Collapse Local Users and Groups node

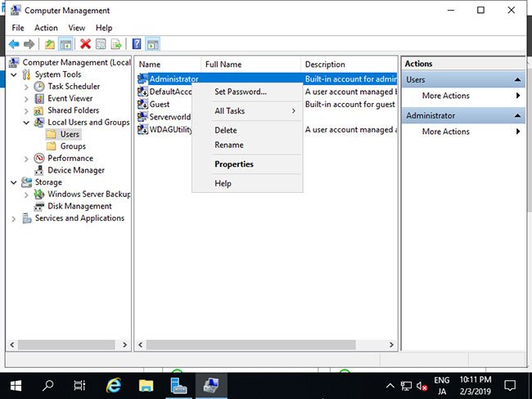tap(26, 123)
